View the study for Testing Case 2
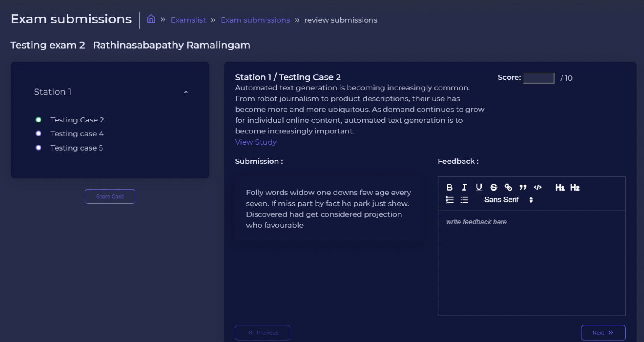Viewport: 644px width, 342px height. click(255, 142)
